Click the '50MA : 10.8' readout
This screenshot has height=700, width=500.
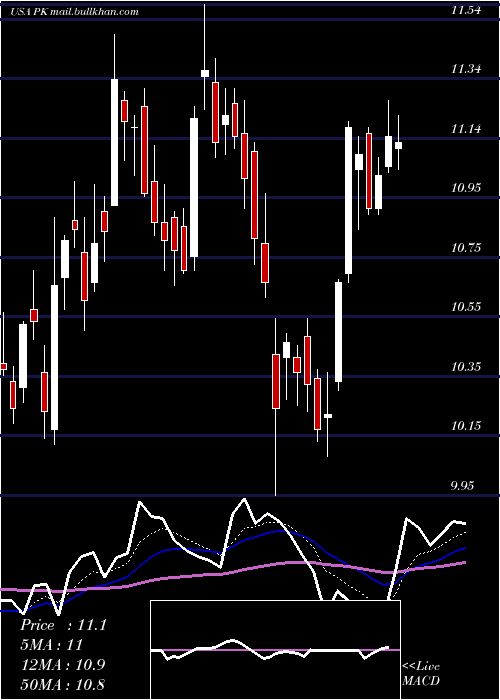click(x=62, y=684)
